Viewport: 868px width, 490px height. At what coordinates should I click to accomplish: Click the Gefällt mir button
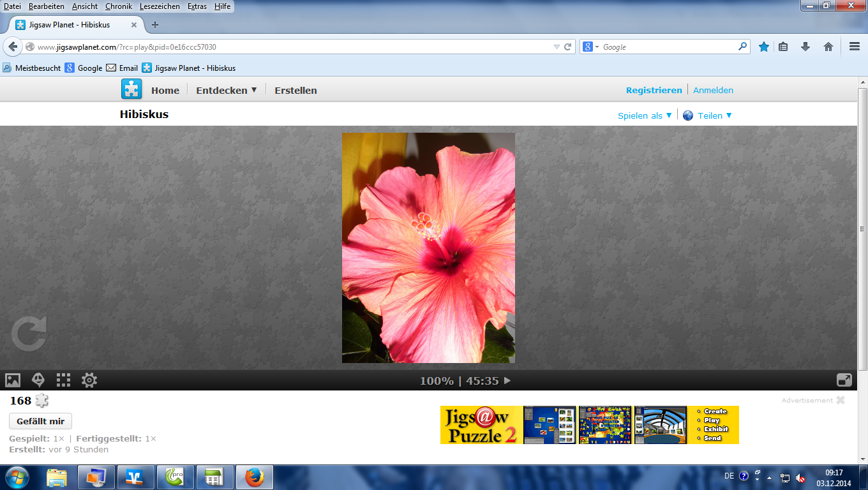pos(41,421)
